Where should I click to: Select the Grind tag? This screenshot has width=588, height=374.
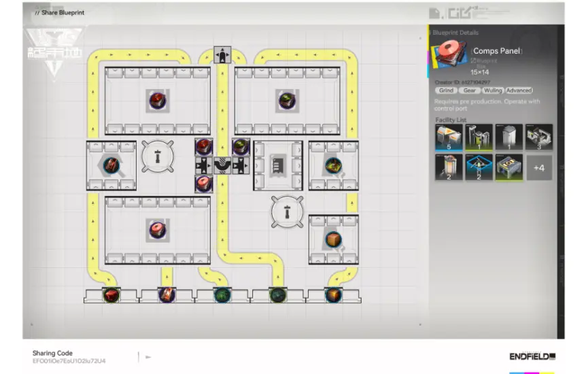[446, 90]
